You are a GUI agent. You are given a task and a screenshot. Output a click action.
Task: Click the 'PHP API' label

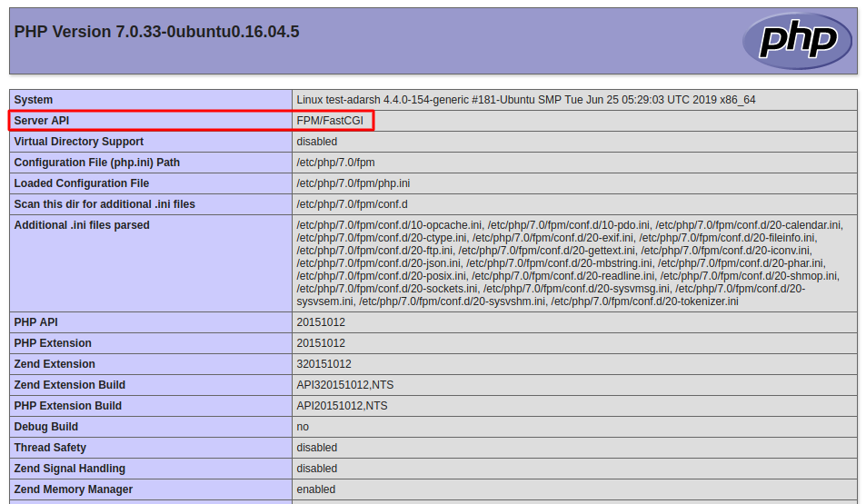pyautogui.click(x=35, y=323)
